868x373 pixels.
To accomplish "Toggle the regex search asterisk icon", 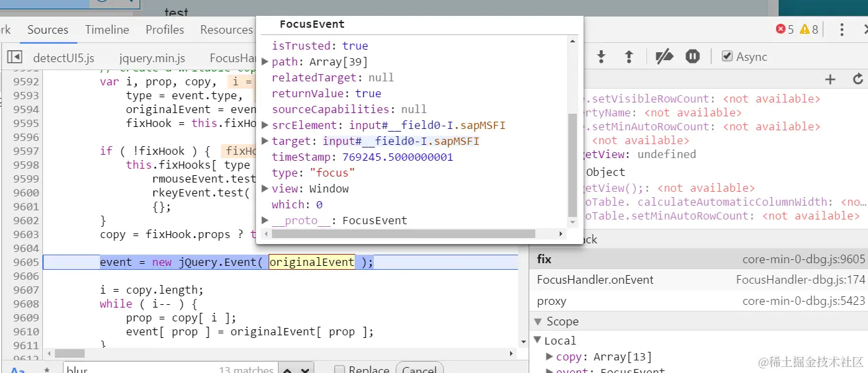I will click(46, 369).
